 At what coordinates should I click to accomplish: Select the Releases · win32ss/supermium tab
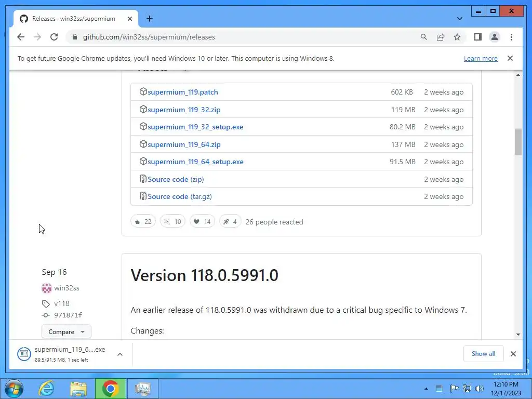click(x=76, y=19)
